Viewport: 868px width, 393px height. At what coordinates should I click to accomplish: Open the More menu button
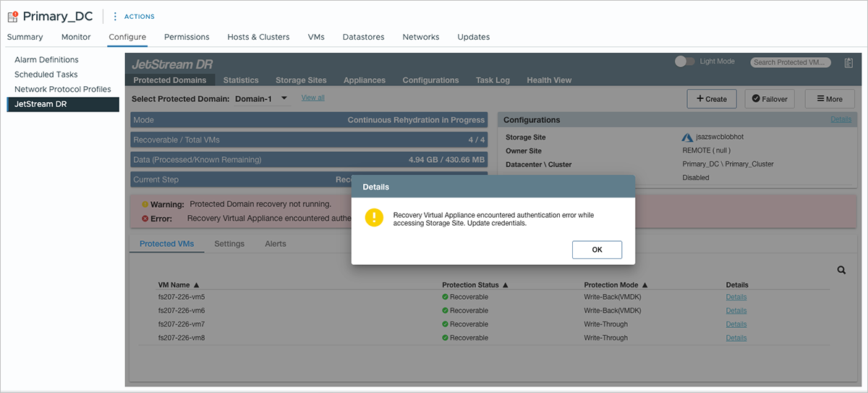pos(828,99)
